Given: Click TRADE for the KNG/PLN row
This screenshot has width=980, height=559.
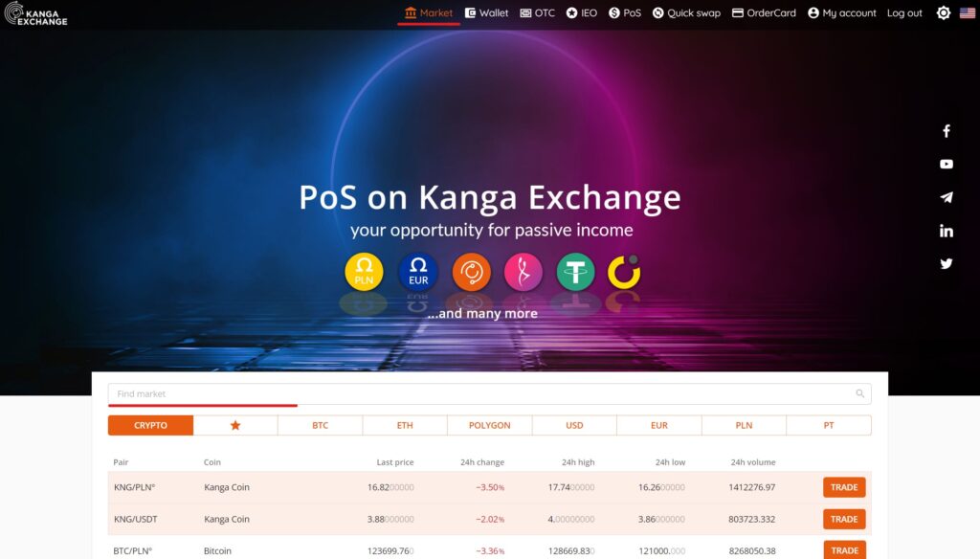Looking at the screenshot, I should [844, 487].
